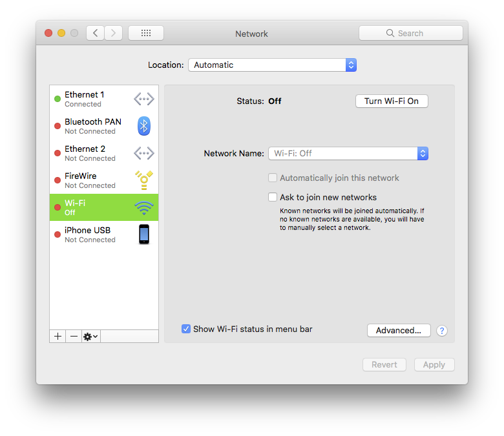The image size is (504, 436).
Task: Remove the selected service with minus
Action: [x=74, y=337]
